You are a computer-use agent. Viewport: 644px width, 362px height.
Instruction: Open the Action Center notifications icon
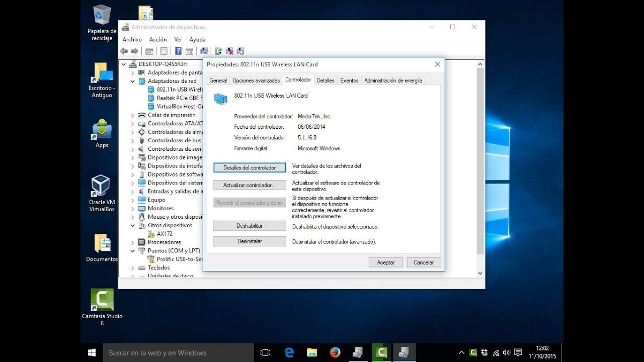[518, 353]
